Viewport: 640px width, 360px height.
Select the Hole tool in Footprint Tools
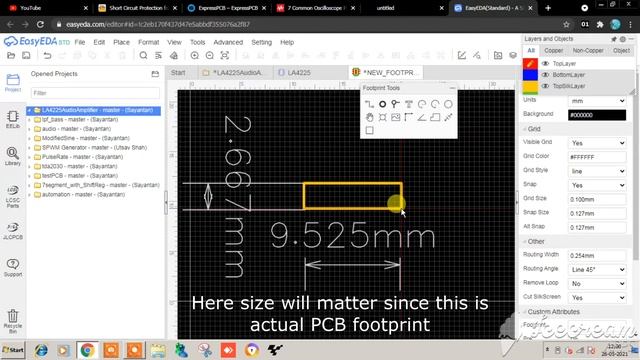[x=382, y=118]
